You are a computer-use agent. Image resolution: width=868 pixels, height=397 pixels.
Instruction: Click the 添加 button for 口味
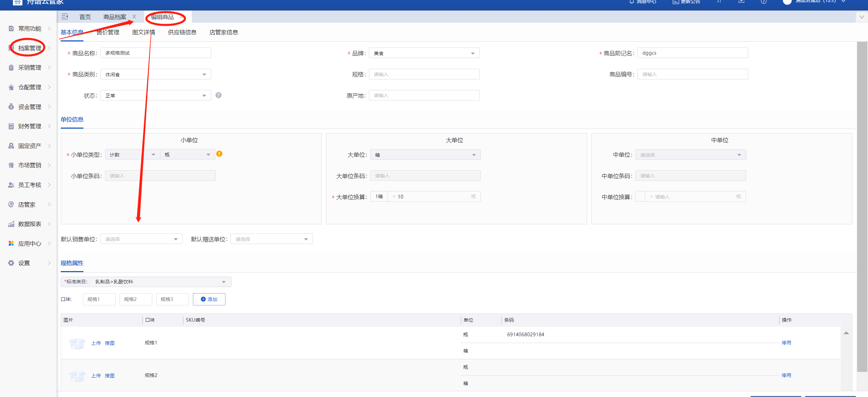pyautogui.click(x=209, y=299)
